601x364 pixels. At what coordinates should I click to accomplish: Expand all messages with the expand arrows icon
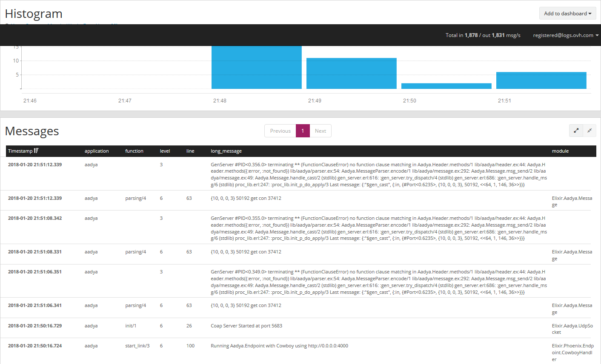pyautogui.click(x=576, y=131)
